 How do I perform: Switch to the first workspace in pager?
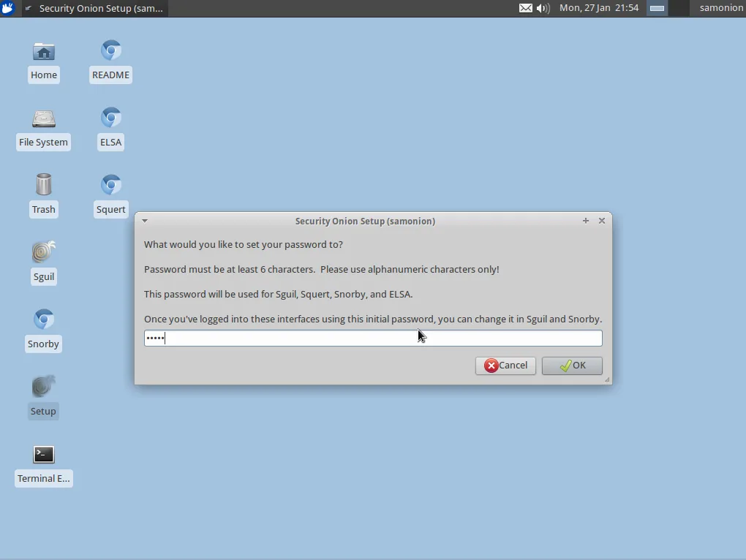click(657, 8)
